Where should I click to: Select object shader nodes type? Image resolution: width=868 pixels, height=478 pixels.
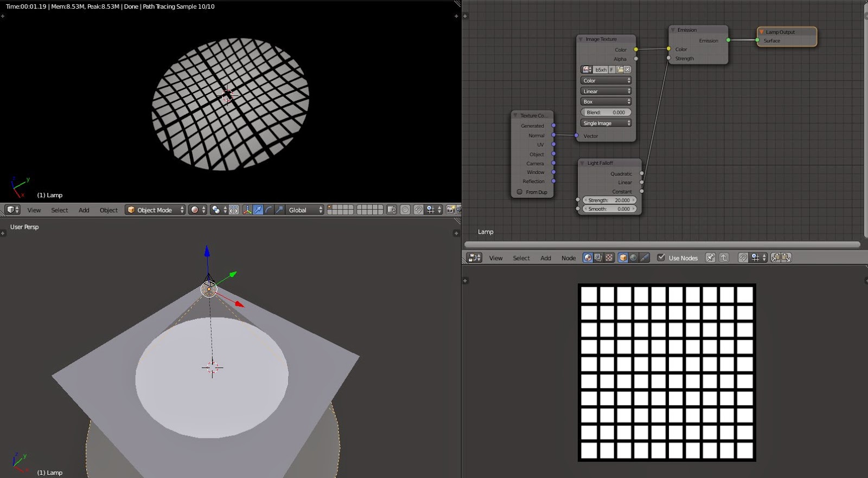(x=623, y=257)
